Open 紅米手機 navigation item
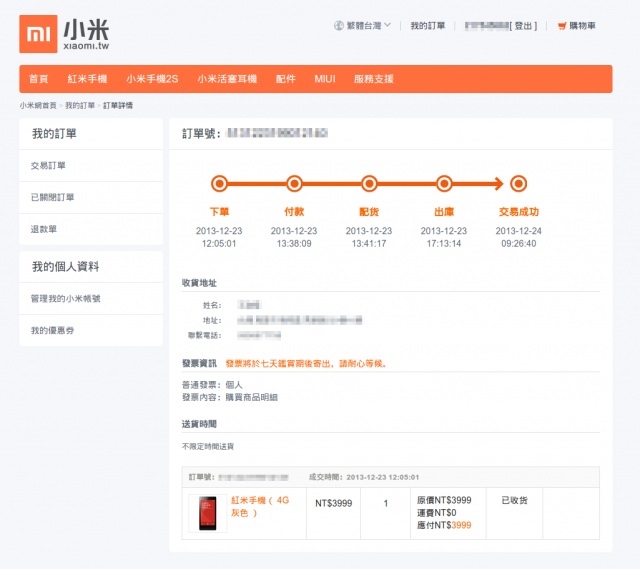This screenshot has width=640, height=569. (x=87, y=79)
